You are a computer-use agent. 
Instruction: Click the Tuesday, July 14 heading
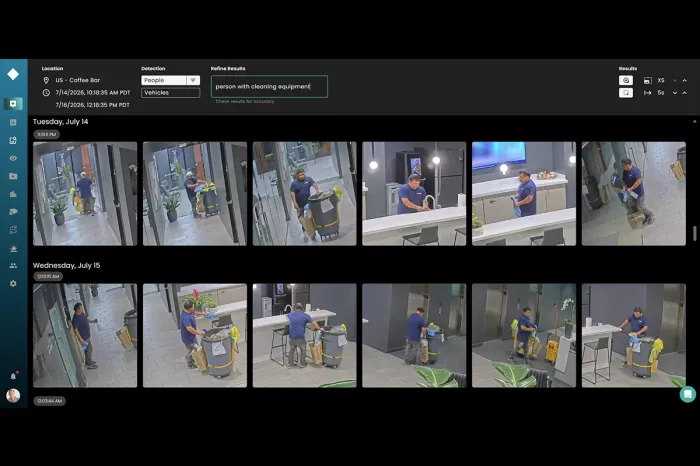[x=60, y=122]
